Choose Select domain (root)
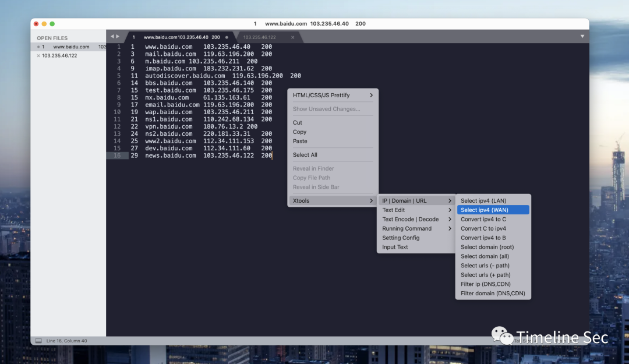This screenshot has height=364, width=629. [493, 247]
